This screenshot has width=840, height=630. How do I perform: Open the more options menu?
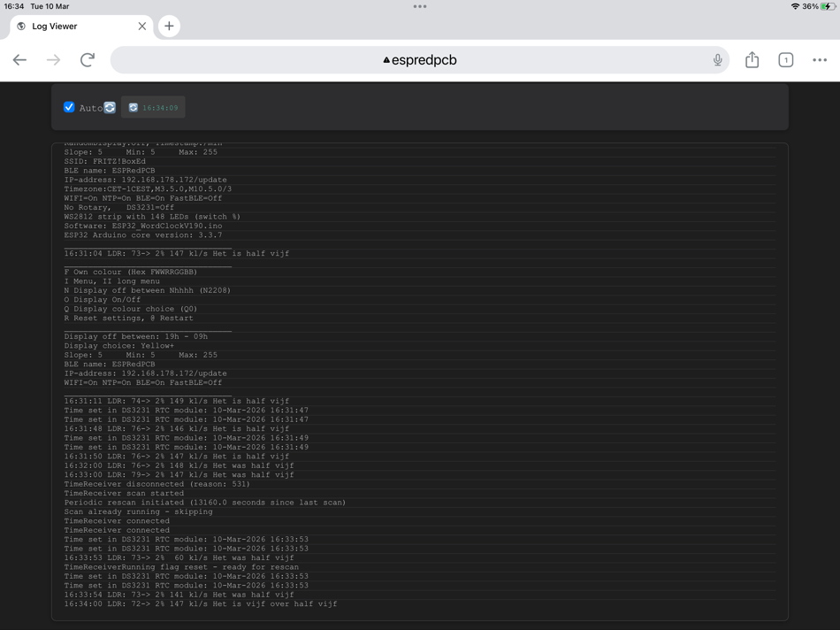tap(819, 59)
